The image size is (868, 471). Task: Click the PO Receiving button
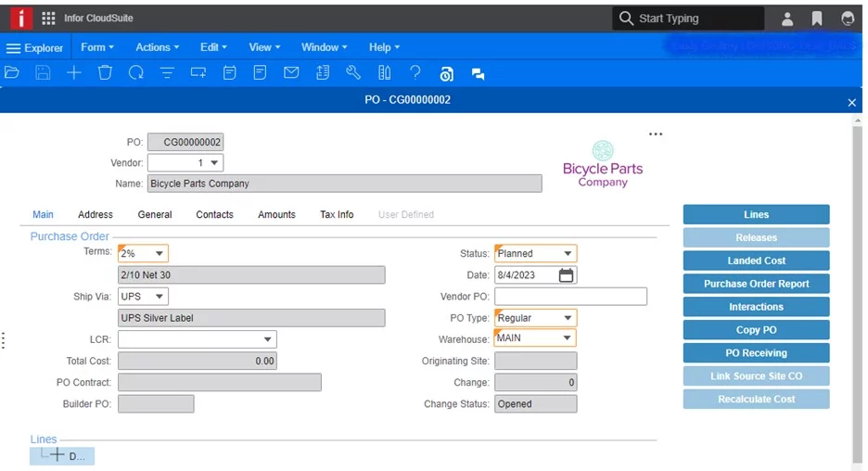point(756,353)
